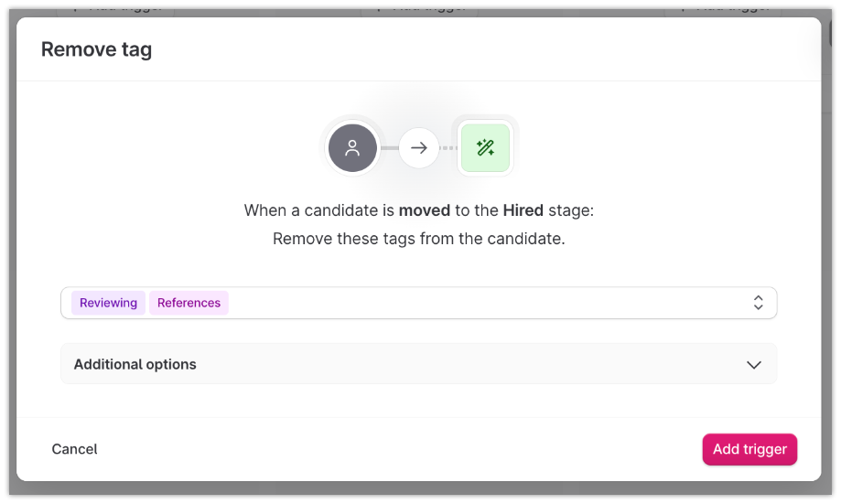Click the up-down arrows in tag selector

(758, 303)
